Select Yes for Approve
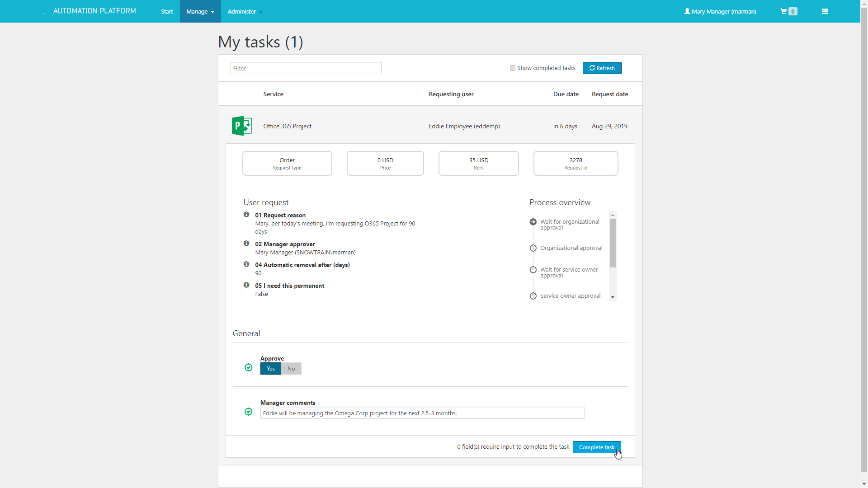 (x=270, y=369)
